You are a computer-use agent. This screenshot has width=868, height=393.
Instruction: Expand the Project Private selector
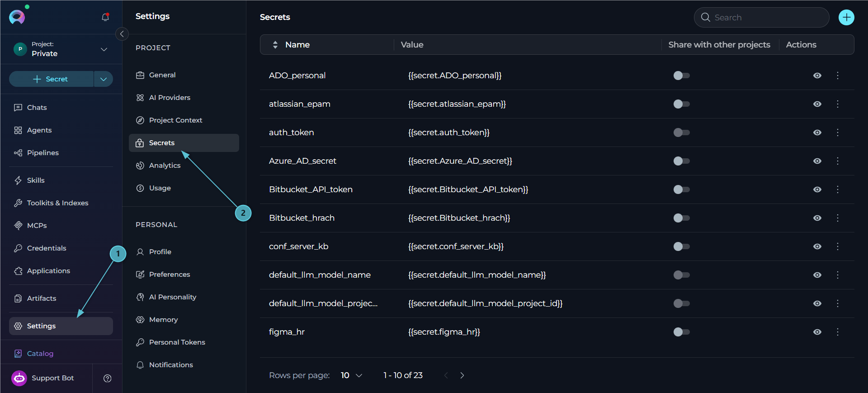point(61,49)
